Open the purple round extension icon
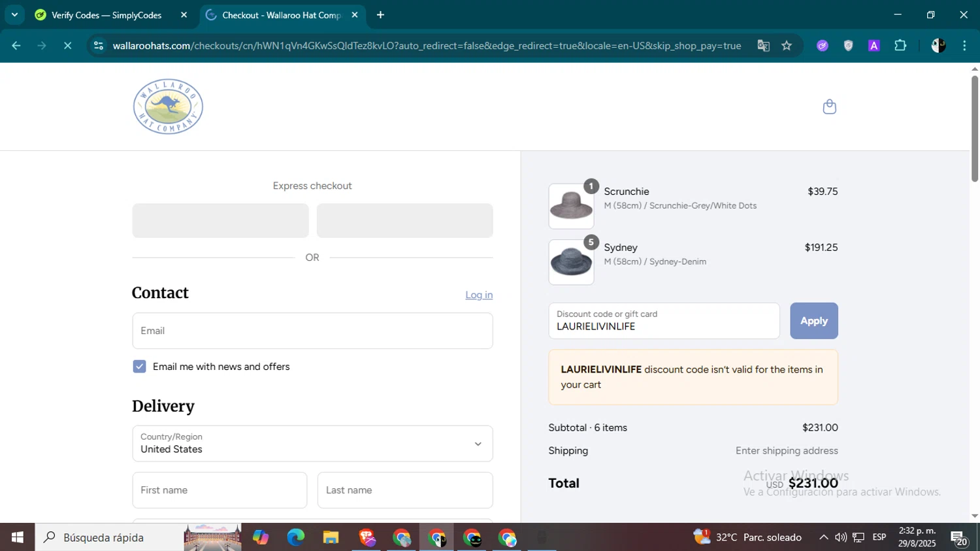Screen dimensions: 980x551 (822, 46)
